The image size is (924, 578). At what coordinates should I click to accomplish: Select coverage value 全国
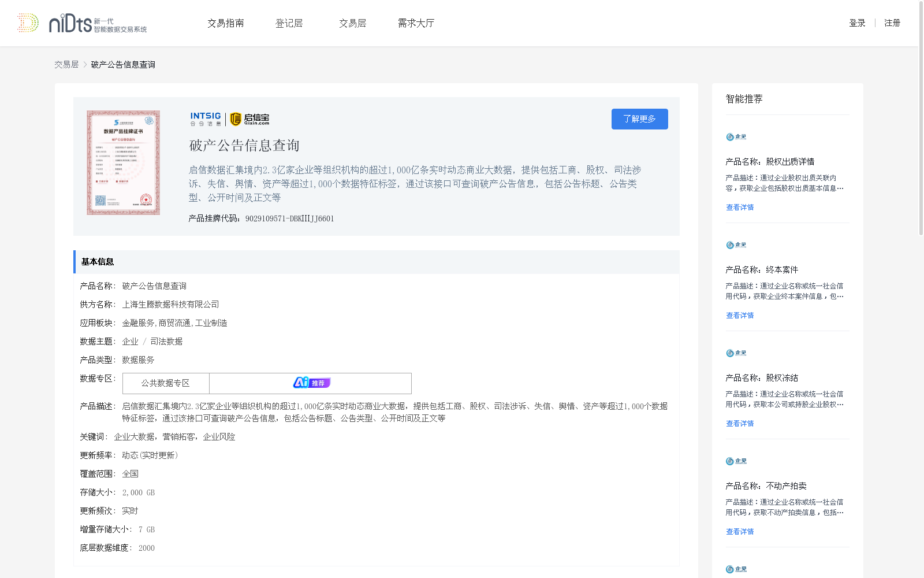[x=130, y=474]
